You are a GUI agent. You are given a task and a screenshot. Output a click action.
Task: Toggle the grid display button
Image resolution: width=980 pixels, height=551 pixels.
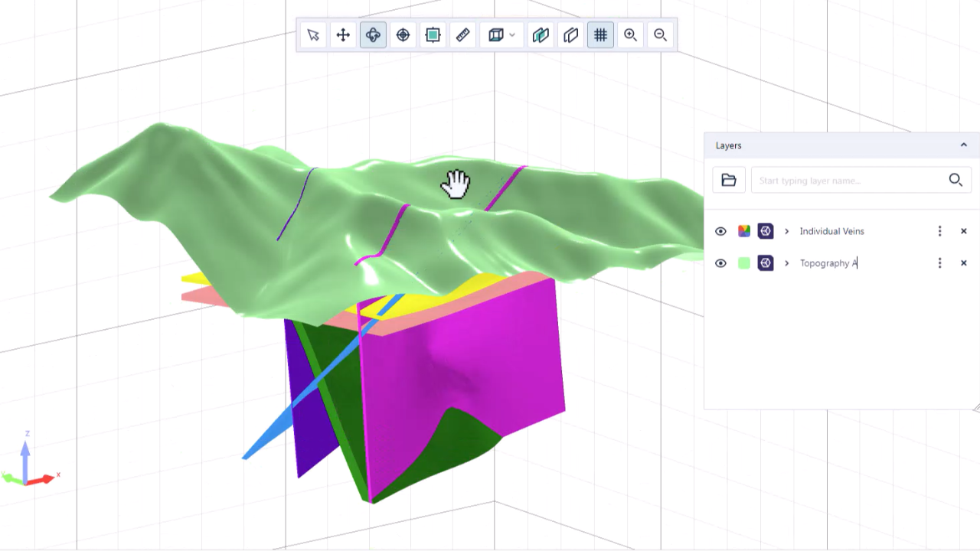point(600,35)
